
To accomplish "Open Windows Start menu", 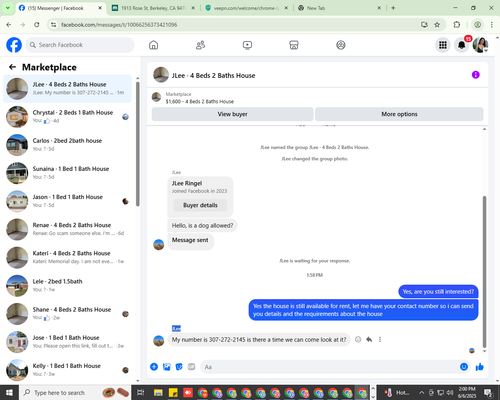I will [x=9, y=393].
